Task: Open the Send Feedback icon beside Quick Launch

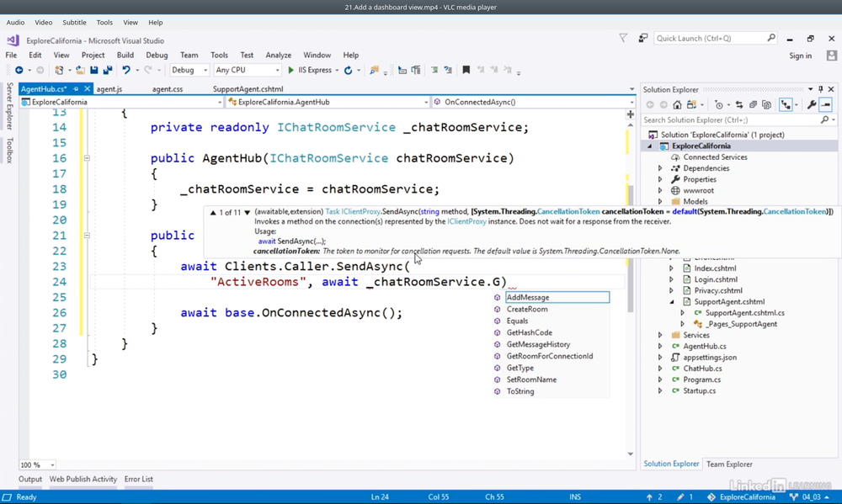Action: [642, 38]
